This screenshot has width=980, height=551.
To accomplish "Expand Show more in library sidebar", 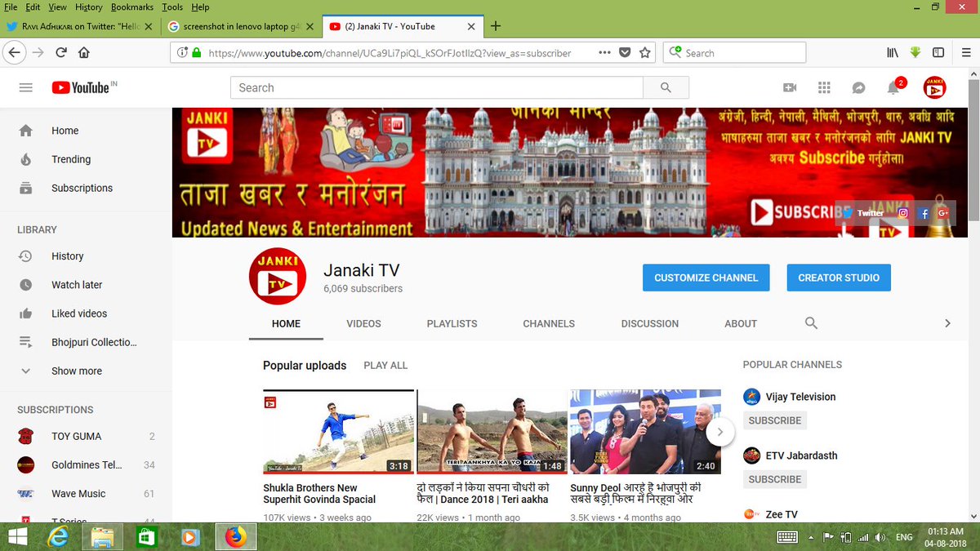I will coord(77,371).
